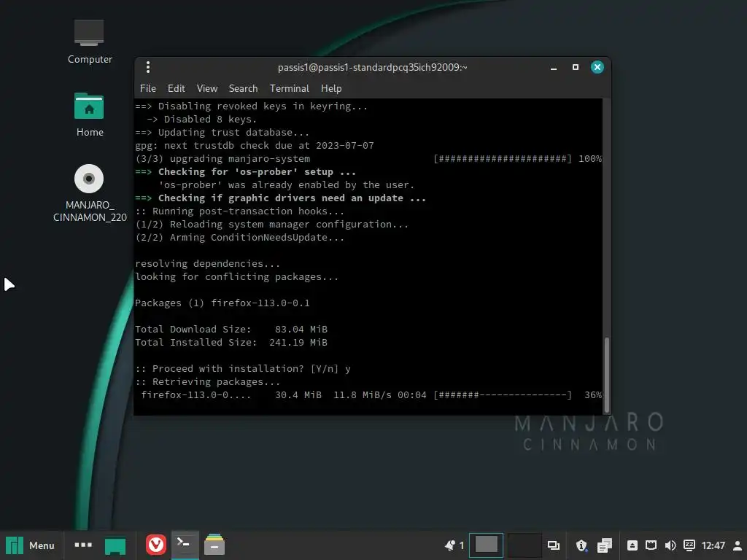Open the file manager from the panel
The height and width of the screenshot is (560, 747).
point(214,545)
